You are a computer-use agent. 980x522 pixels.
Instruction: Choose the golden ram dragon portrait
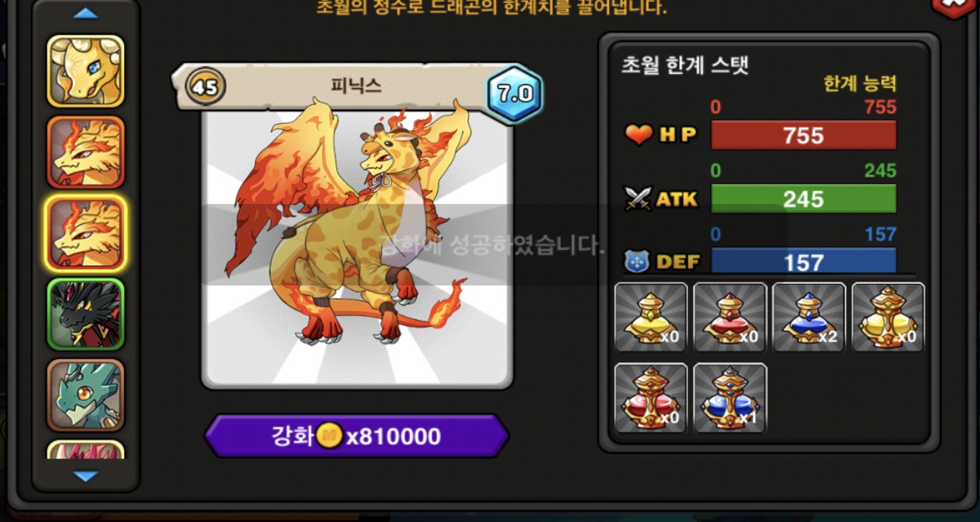coord(86,71)
